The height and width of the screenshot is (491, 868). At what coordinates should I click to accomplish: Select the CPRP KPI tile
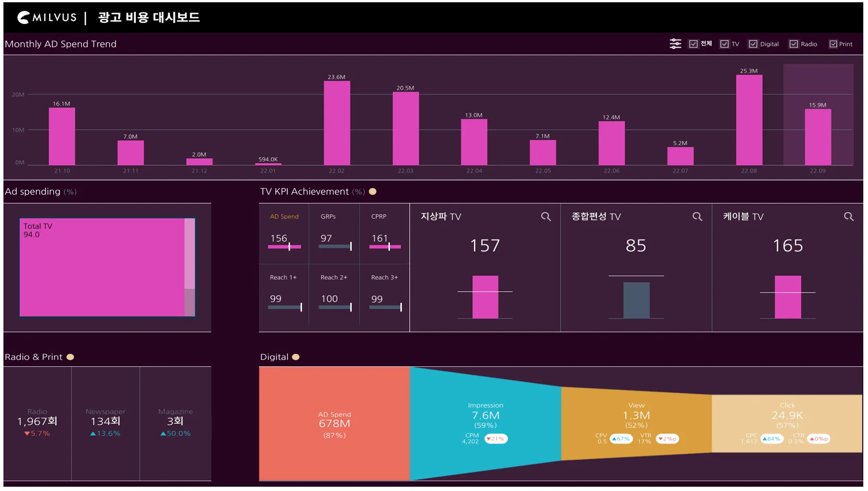tap(385, 234)
